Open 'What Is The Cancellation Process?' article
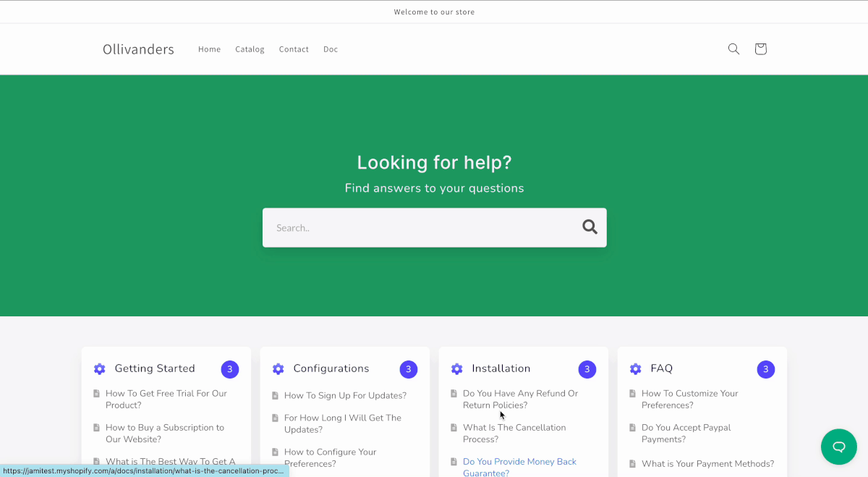868x477 pixels. click(514, 433)
